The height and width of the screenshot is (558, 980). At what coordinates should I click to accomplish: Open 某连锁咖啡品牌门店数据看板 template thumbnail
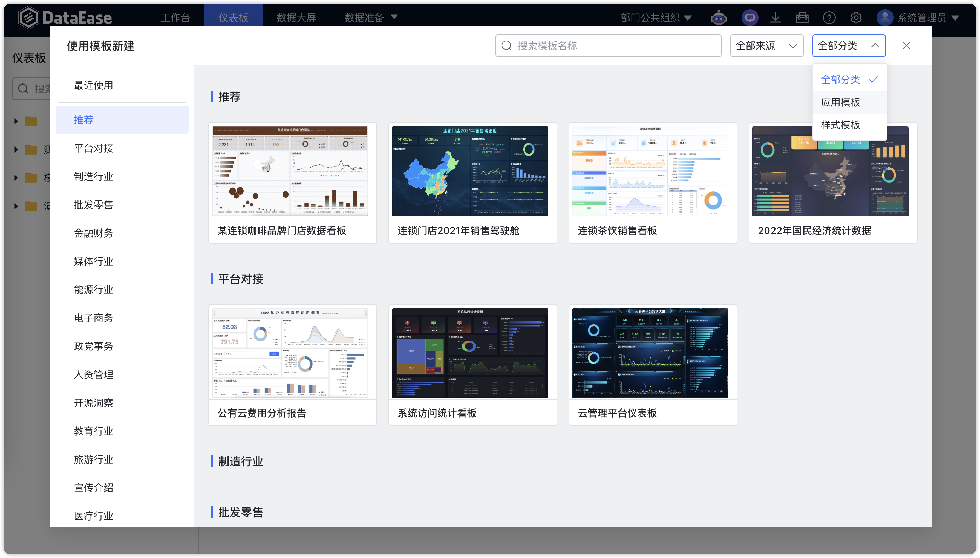290,170
